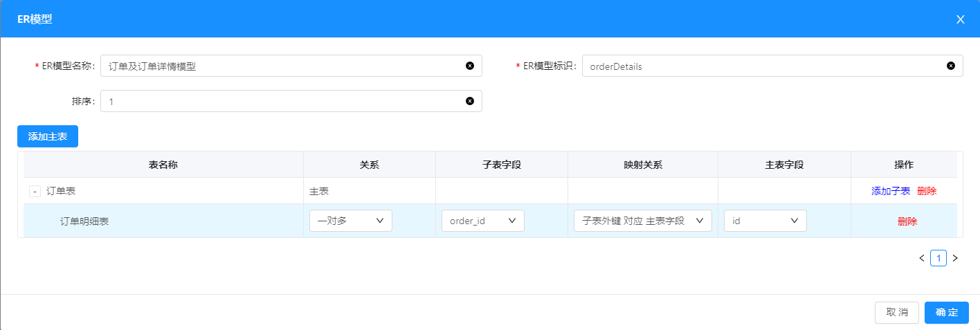Go to the next page using the right arrow
Screen dimensions: 980x330
(955, 258)
